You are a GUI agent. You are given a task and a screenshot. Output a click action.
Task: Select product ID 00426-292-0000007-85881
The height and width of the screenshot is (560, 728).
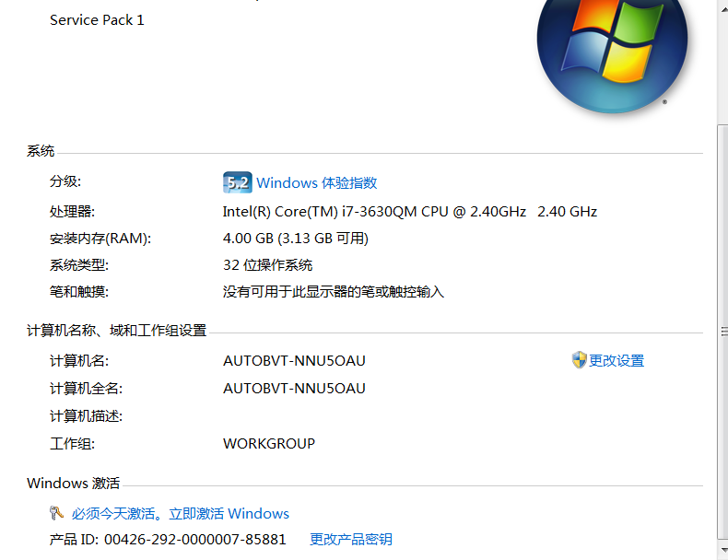pyautogui.click(x=195, y=539)
